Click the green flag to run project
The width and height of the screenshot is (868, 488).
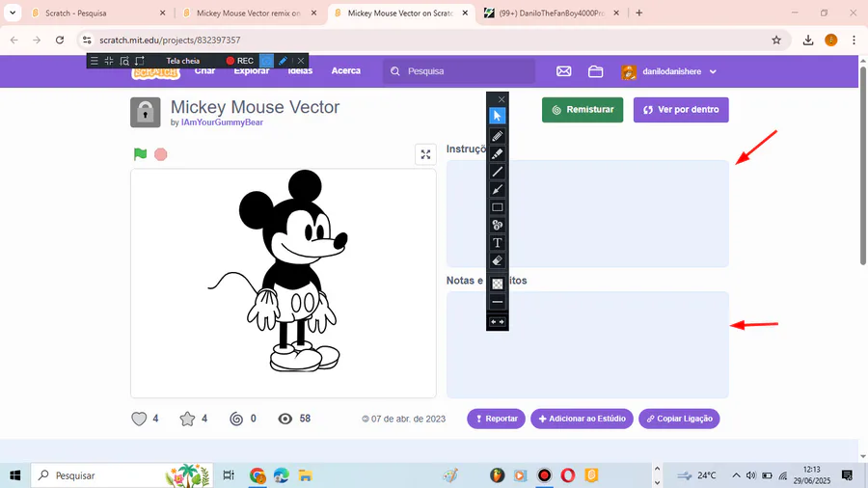(140, 154)
